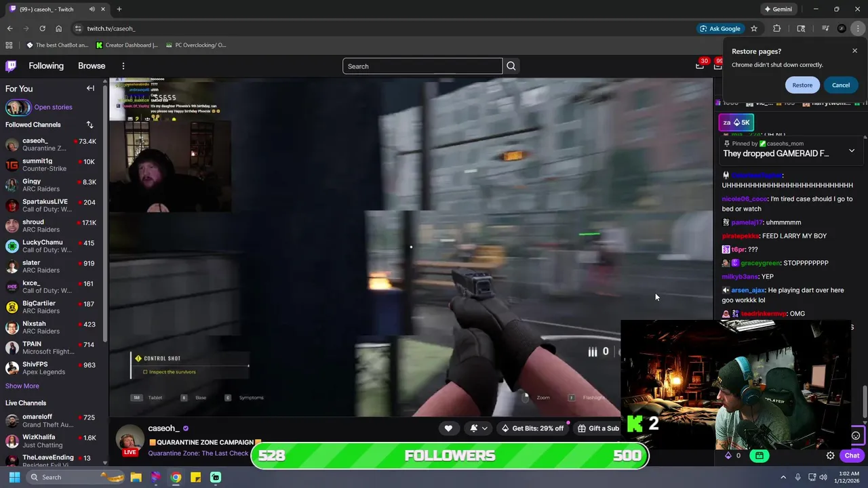Viewport: 868px width, 488px height.
Task: Click Chrome profile avatar
Action: tap(842, 28)
